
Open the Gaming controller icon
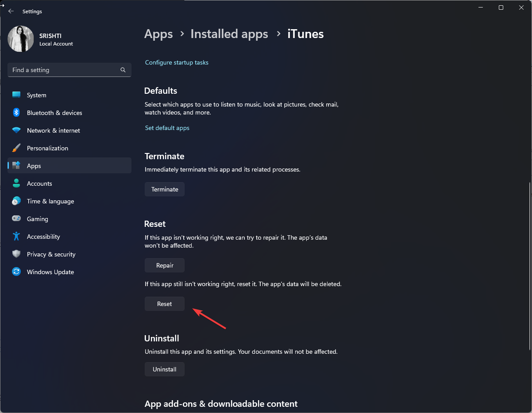coord(16,218)
